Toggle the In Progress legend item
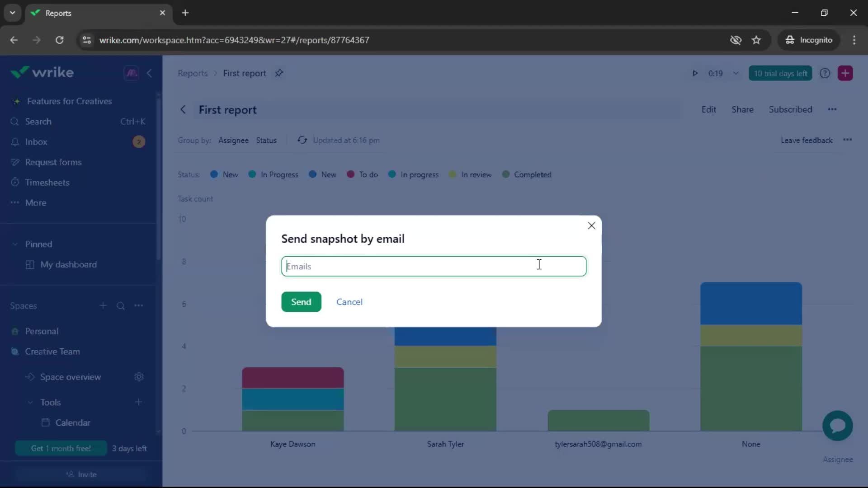The width and height of the screenshot is (868, 488). coord(274,174)
